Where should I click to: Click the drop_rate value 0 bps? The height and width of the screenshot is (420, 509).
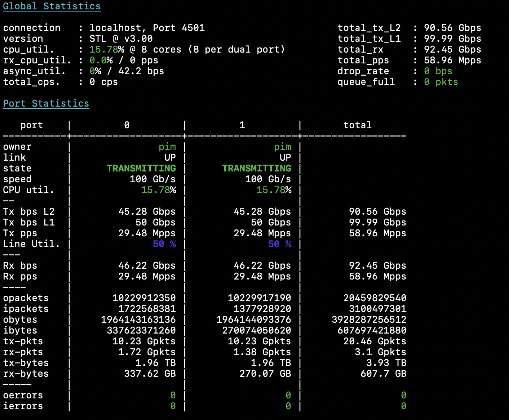(x=438, y=71)
